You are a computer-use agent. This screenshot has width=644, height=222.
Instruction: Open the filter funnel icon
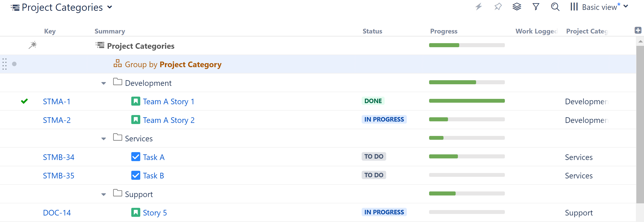pos(536,7)
